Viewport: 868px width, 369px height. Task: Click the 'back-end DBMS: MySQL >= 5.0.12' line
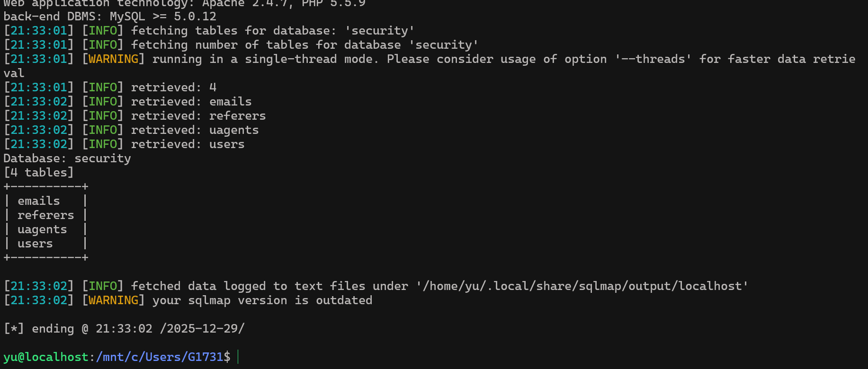coord(110,17)
